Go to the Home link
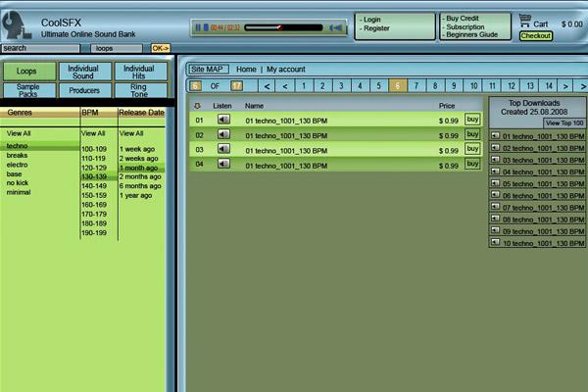 pyautogui.click(x=246, y=69)
